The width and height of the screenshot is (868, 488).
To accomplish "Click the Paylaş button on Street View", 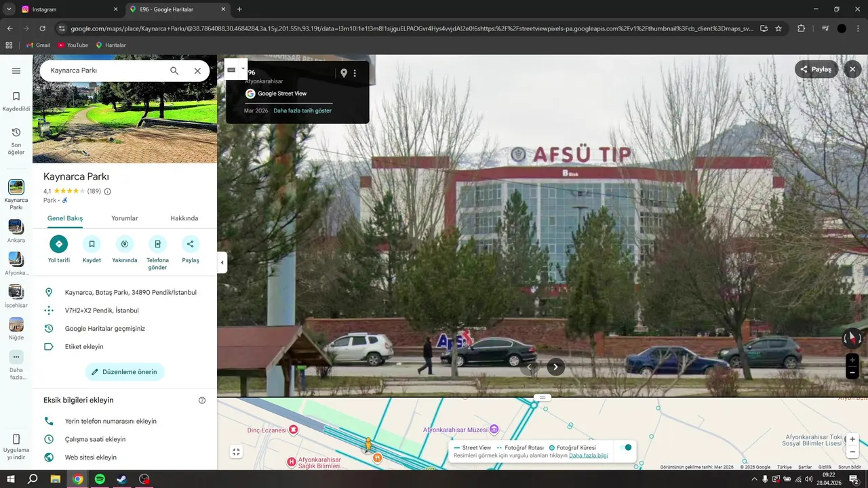I will [816, 69].
